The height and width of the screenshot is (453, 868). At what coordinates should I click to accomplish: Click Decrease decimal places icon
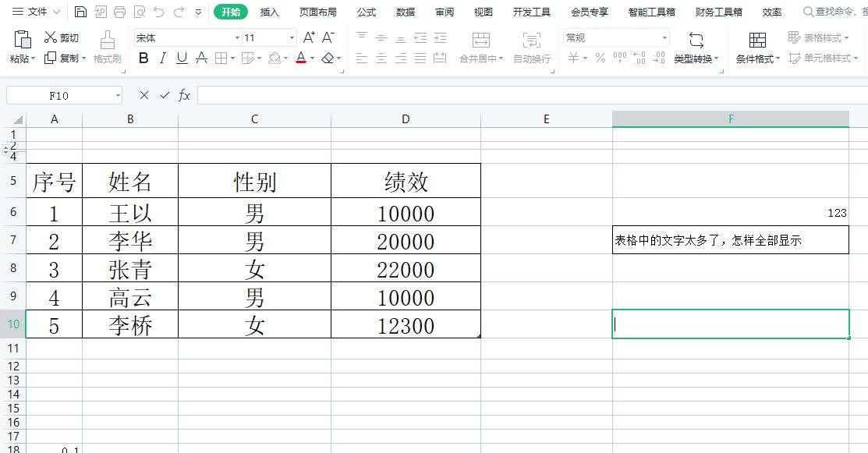pyautogui.click(x=659, y=58)
